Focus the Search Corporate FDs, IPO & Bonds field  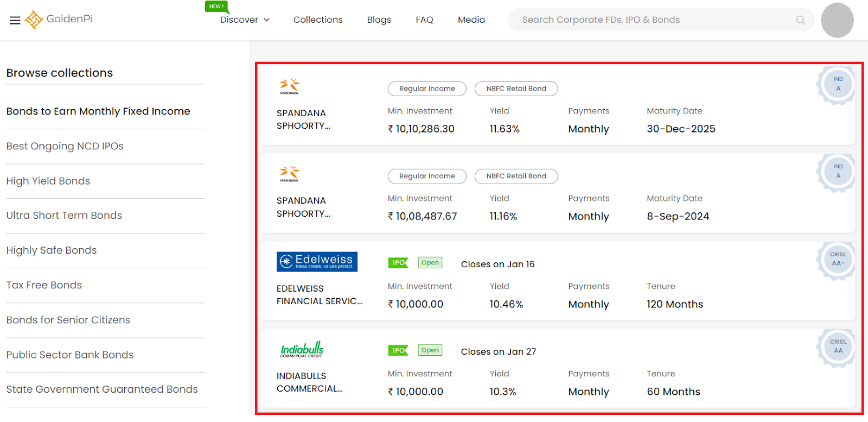pos(661,20)
